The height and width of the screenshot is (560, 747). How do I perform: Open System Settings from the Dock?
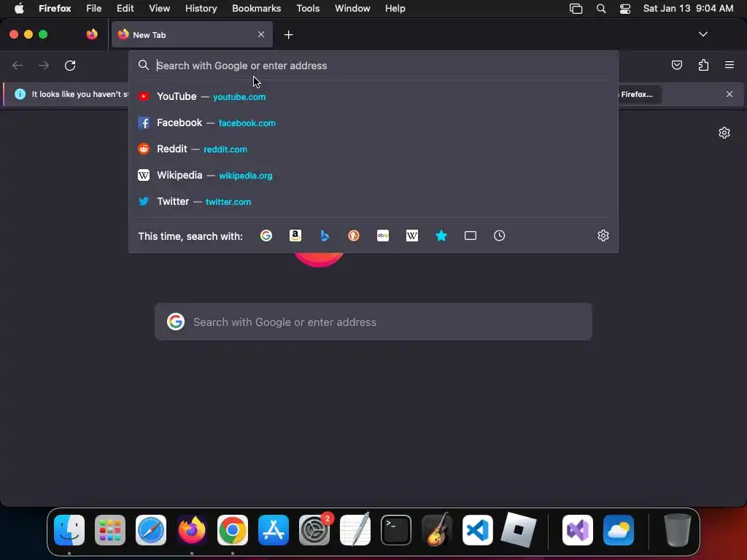314,530
